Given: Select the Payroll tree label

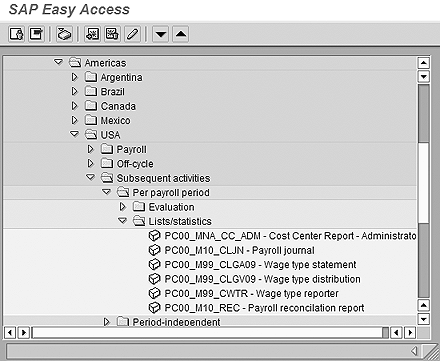Looking at the screenshot, I should [131, 150].
